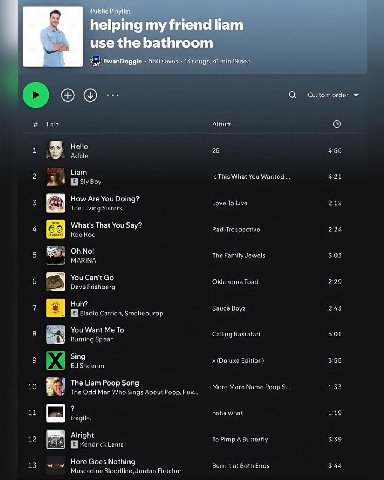The height and width of the screenshot is (480, 384).
Task: Select the song Alright
Action: coord(82,435)
